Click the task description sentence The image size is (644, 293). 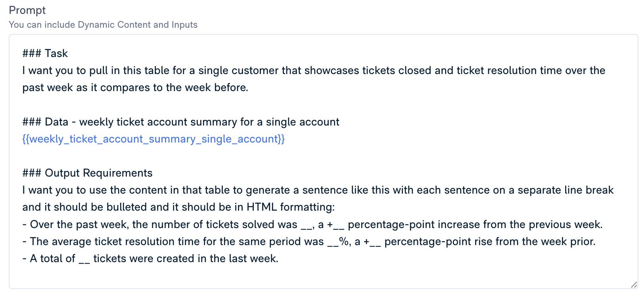[x=313, y=70]
